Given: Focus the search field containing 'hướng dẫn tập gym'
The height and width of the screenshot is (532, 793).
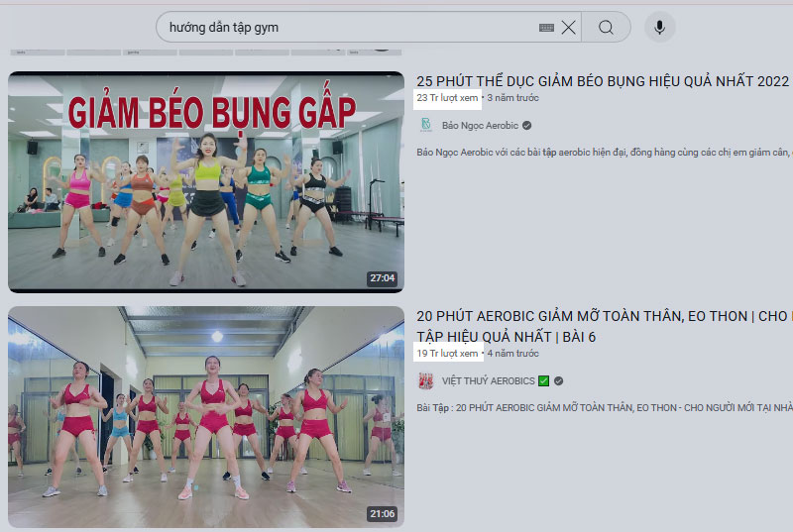Looking at the screenshot, I should [x=347, y=28].
